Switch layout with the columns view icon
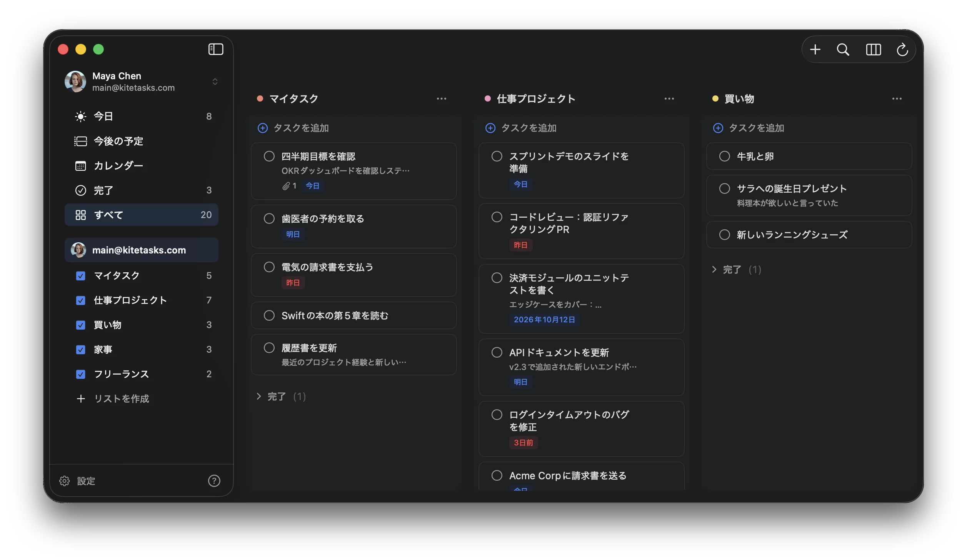The width and height of the screenshot is (967, 560). pyautogui.click(x=874, y=50)
